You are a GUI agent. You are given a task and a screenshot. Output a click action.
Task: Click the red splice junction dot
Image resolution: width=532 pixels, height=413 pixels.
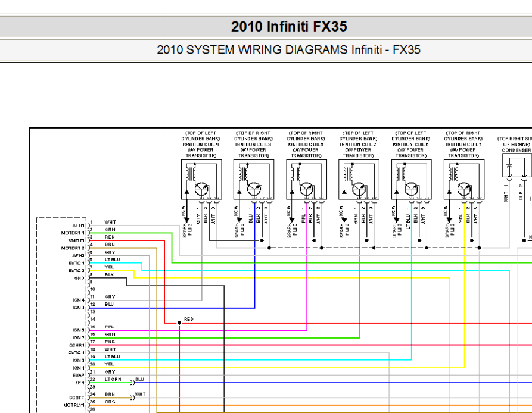point(179,323)
